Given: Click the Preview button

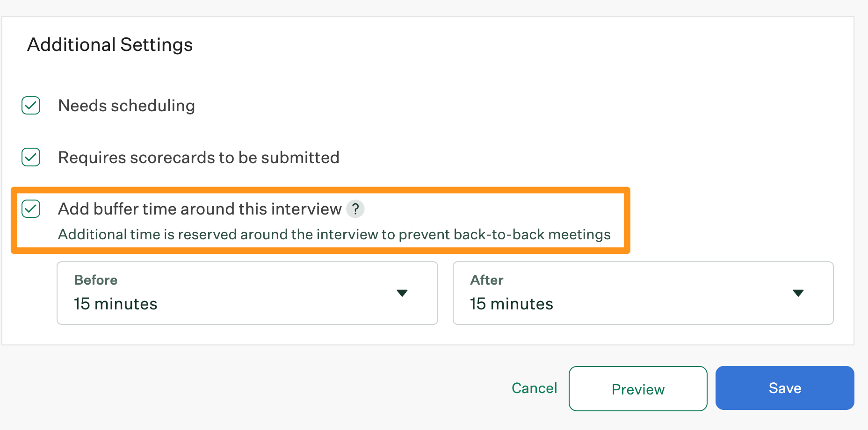Looking at the screenshot, I should click(x=637, y=388).
